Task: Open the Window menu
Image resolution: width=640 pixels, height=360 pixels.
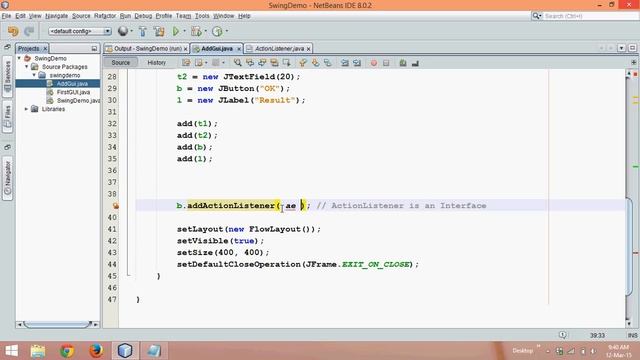Action: pos(223,16)
